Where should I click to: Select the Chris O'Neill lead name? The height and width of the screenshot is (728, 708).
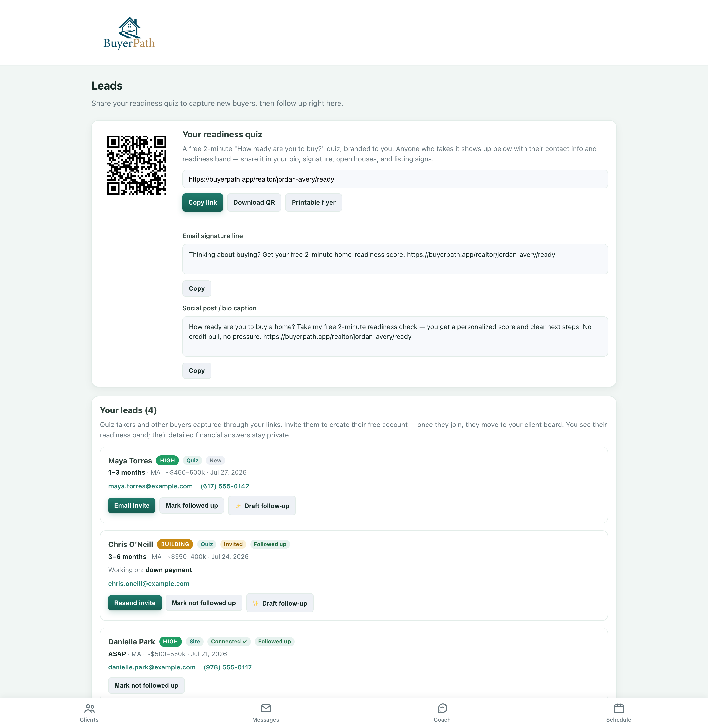(x=131, y=545)
